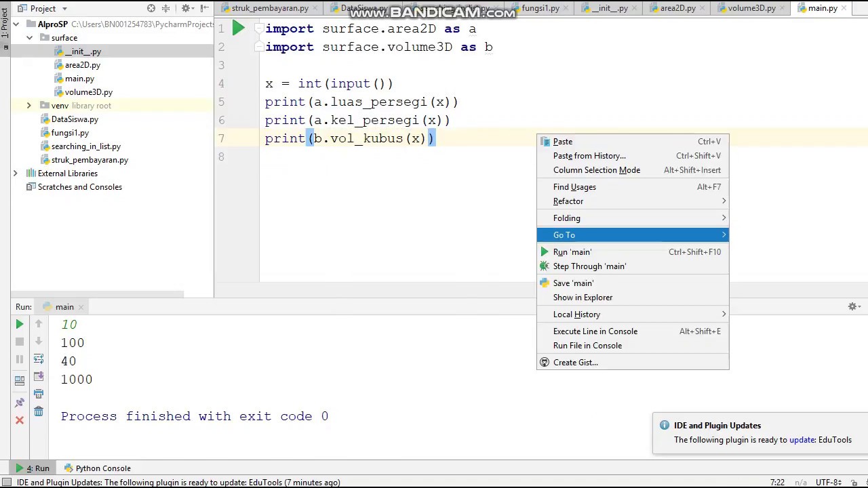Click the 7:22 cursor position indicator

[777, 483]
